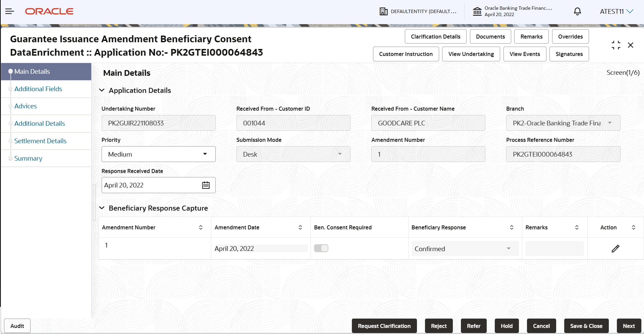
Task: Sort by Remarks column
Action: coord(577,227)
